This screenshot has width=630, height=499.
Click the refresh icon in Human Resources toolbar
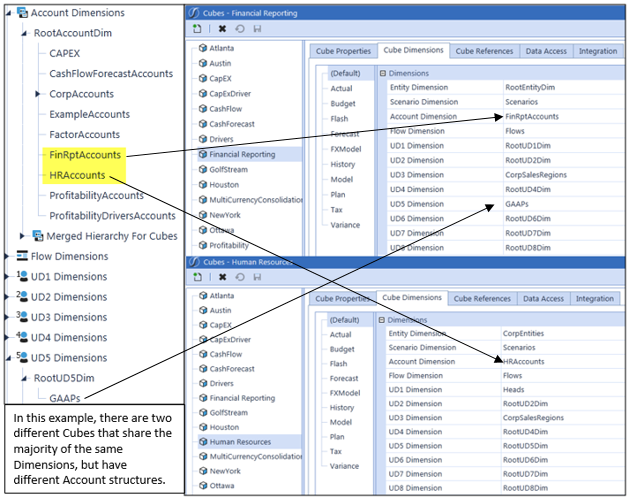(240, 277)
